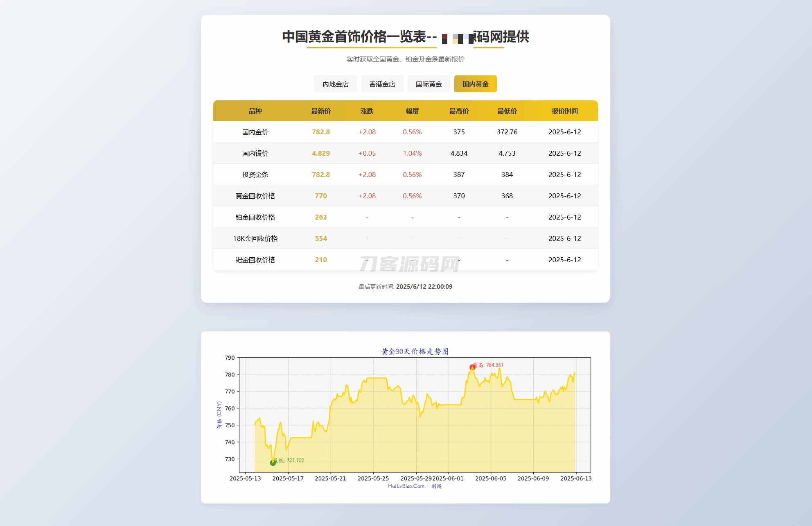Open the 国际黄金 tab
812x526 pixels.
click(429, 84)
